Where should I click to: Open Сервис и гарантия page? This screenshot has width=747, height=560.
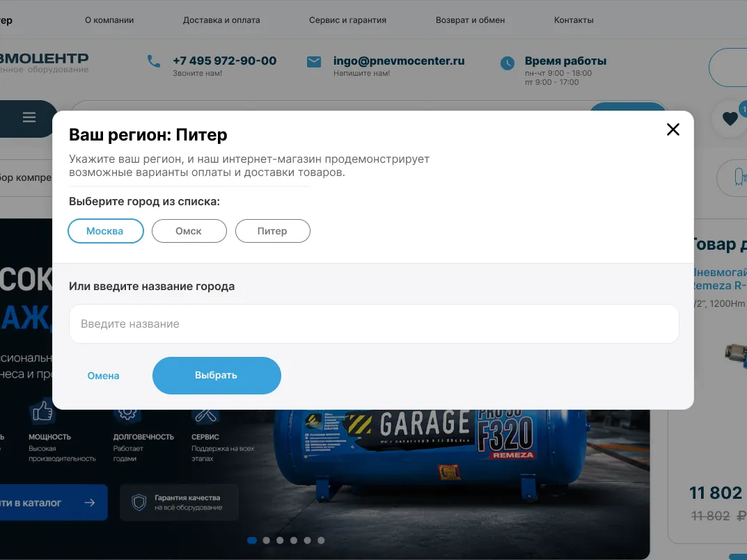[x=348, y=20]
